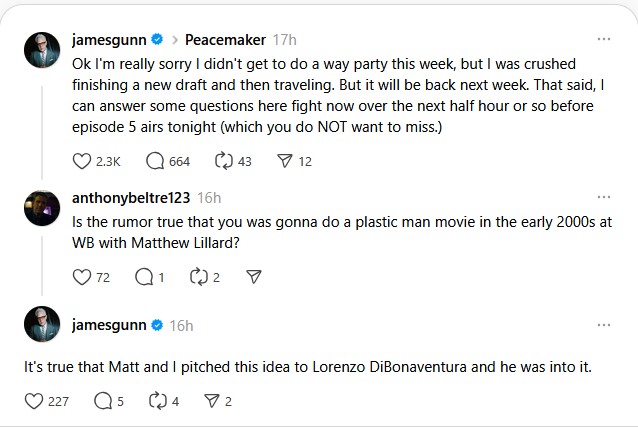638x428 pixels.
Task: Open more options for anthonybeltre123's comment
Action: click(603, 197)
